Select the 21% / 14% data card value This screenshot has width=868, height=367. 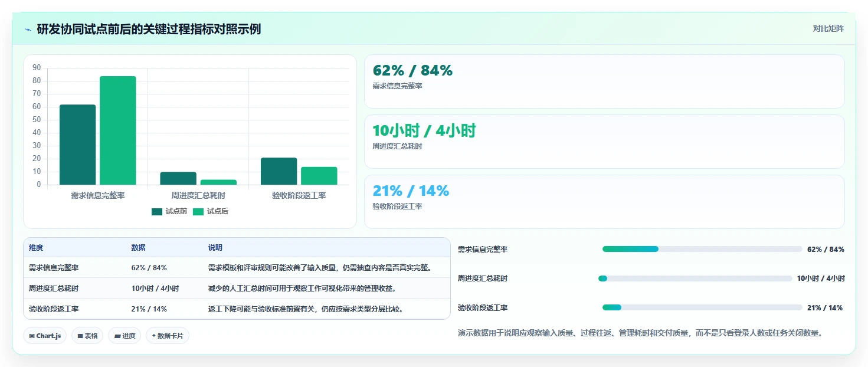(x=411, y=191)
